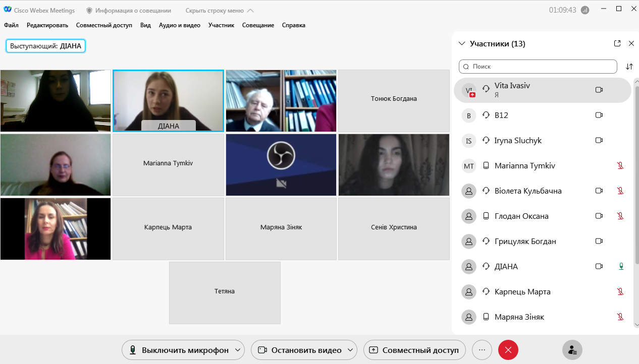Click the sort participants icon

click(x=629, y=67)
